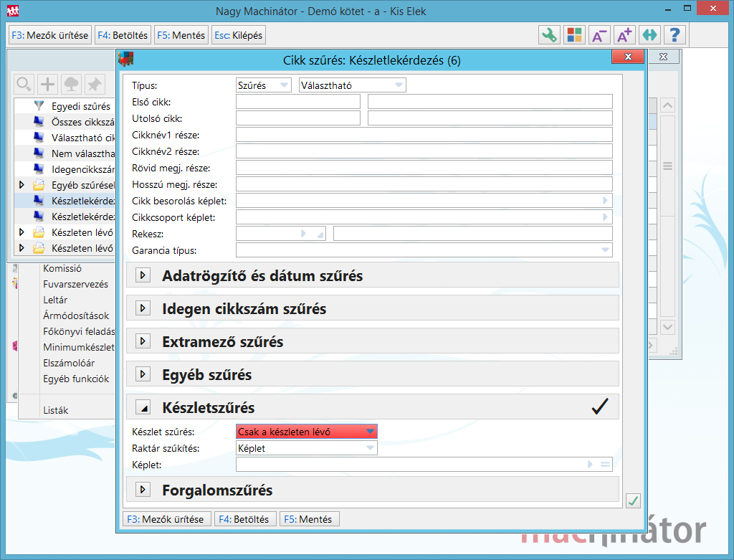Expand the first Készleten lévő folder

click(x=22, y=232)
